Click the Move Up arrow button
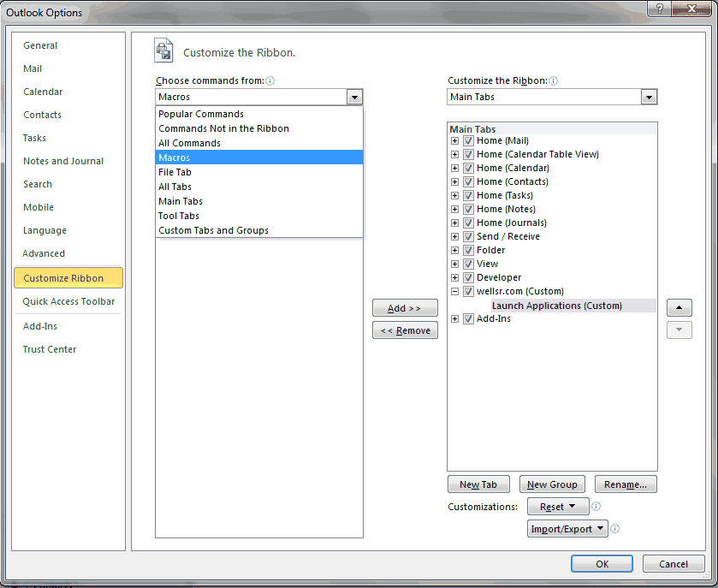 click(679, 308)
